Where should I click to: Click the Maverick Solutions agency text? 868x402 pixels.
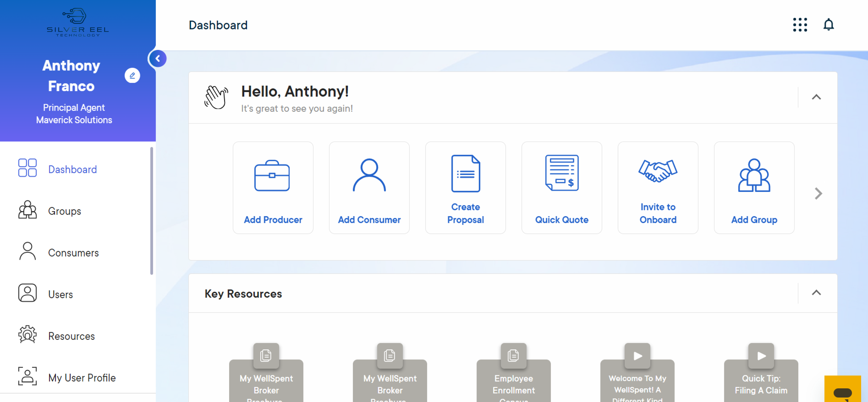[x=74, y=120]
